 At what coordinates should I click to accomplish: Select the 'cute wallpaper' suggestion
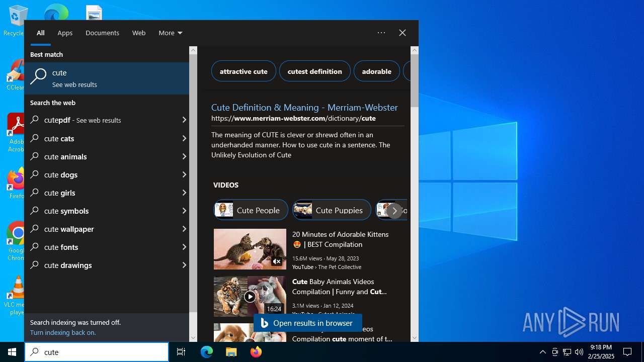tap(101, 229)
